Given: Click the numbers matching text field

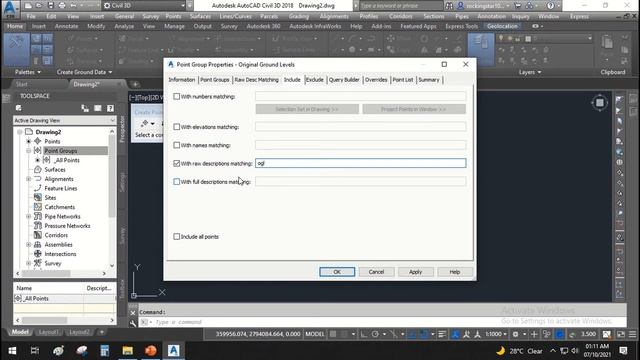Looking at the screenshot, I should 360,96.
